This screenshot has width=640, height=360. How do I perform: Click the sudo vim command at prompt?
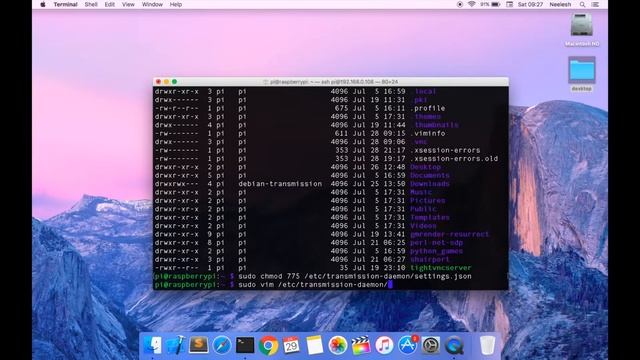coord(313,285)
